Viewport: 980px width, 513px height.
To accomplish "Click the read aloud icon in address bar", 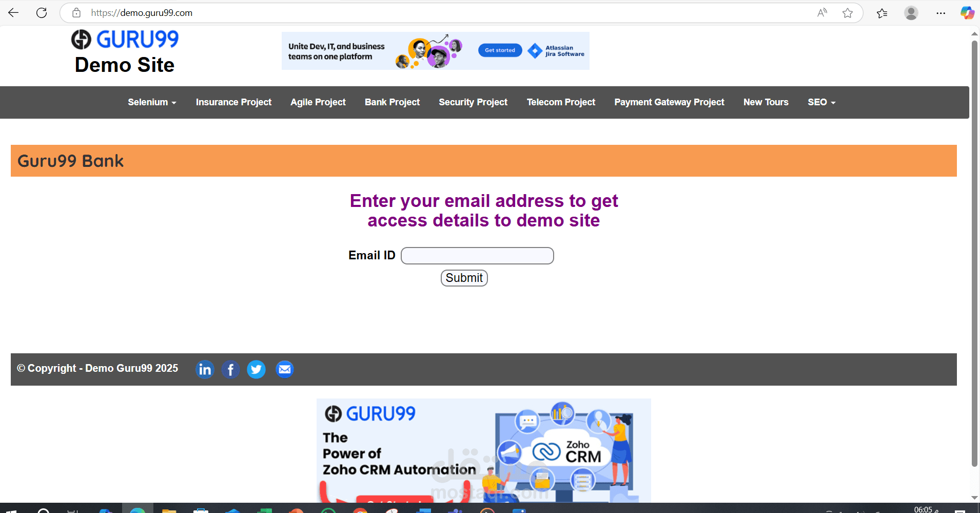I will (x=822, y=13).
